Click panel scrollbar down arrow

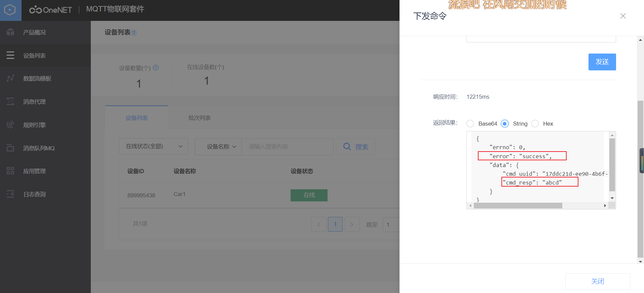coord(640,261)
